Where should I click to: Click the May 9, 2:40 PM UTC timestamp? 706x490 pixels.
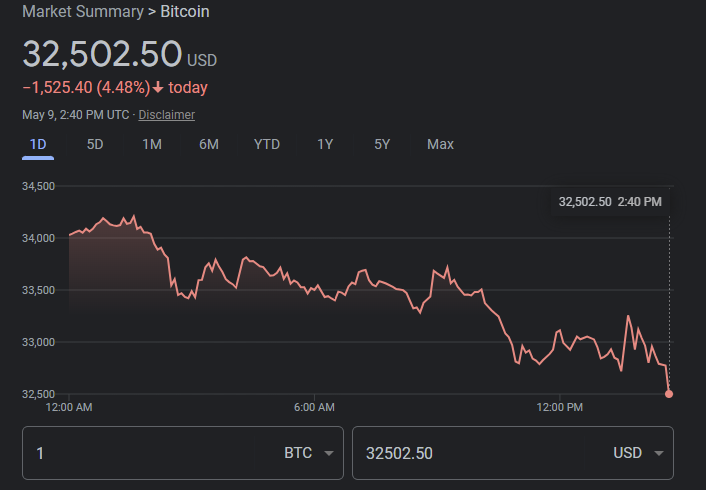[x=76, y=115]
